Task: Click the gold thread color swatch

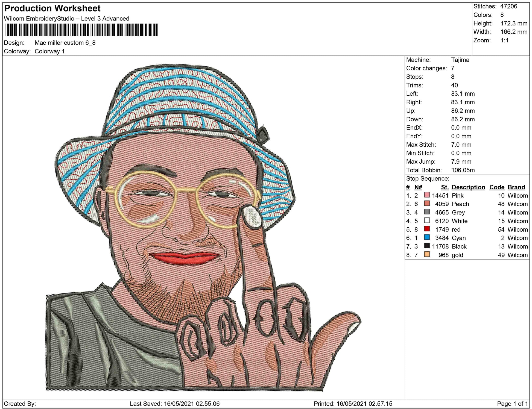Action: [427, 254]
